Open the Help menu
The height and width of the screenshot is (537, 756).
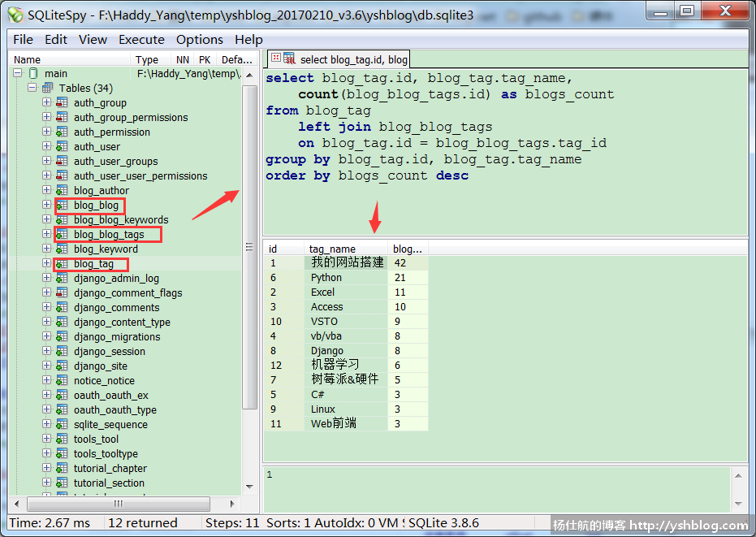pos(248,40)
